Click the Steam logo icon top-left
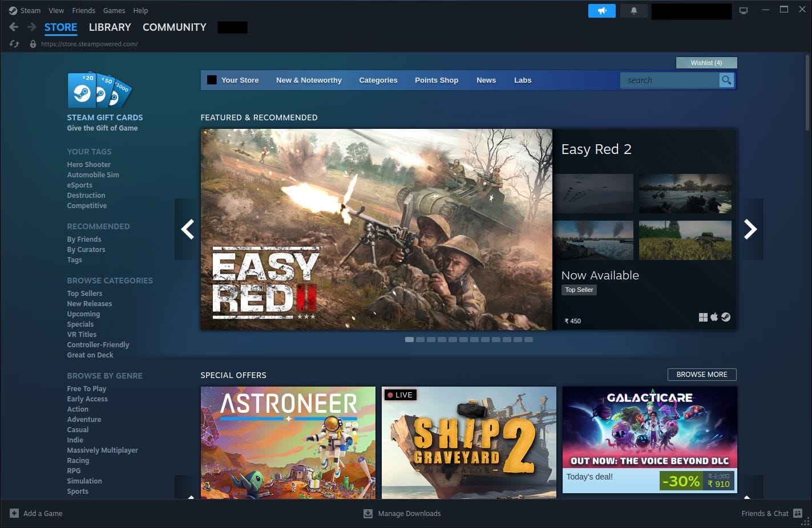This screenshot has height=528, width=812. point(14,10)
